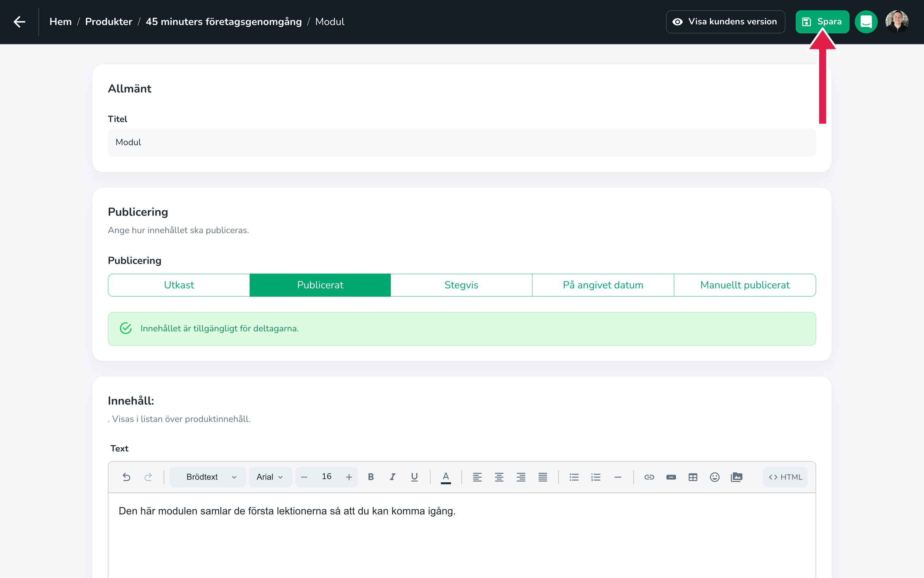This screenshot has width=924, height=578.
Task: Increase the font size with plus
Action: [349, 477]
